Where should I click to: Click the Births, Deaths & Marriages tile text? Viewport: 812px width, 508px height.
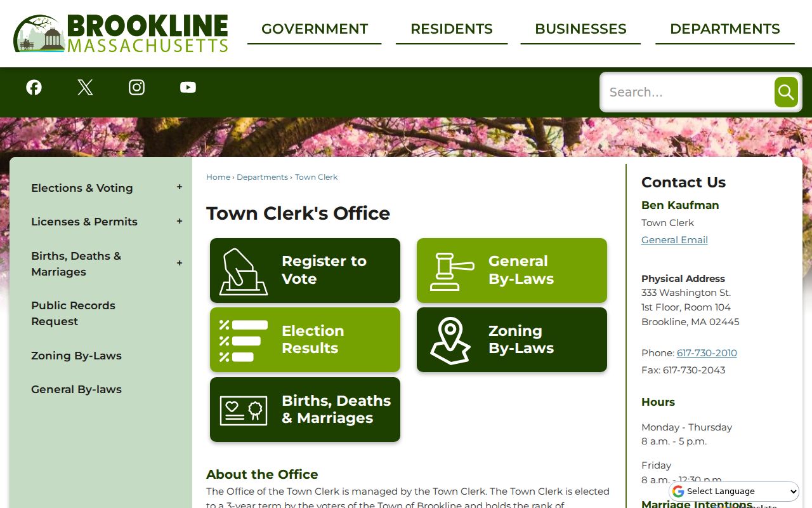click(x=336, y=409)
